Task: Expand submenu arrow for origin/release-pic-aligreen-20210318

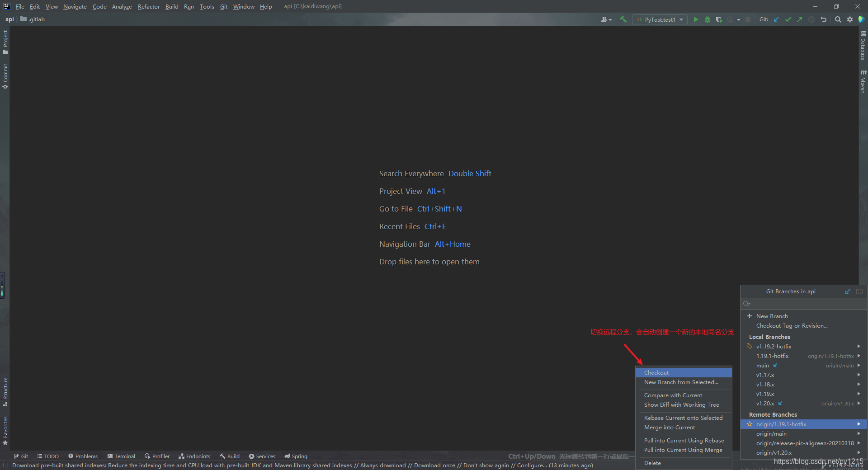Action: coord(859,443)
